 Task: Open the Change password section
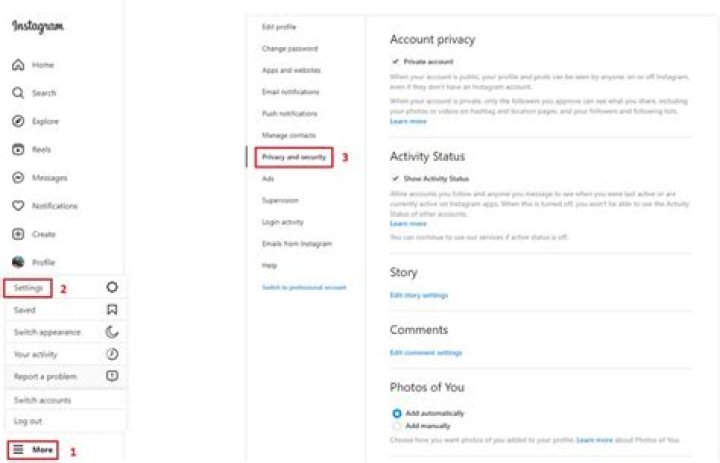click(289, 48)
